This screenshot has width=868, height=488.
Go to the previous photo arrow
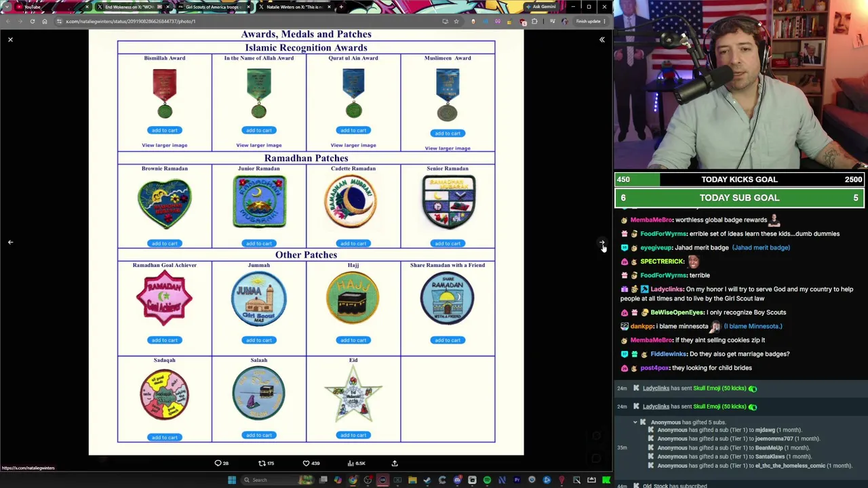point(10,242)
